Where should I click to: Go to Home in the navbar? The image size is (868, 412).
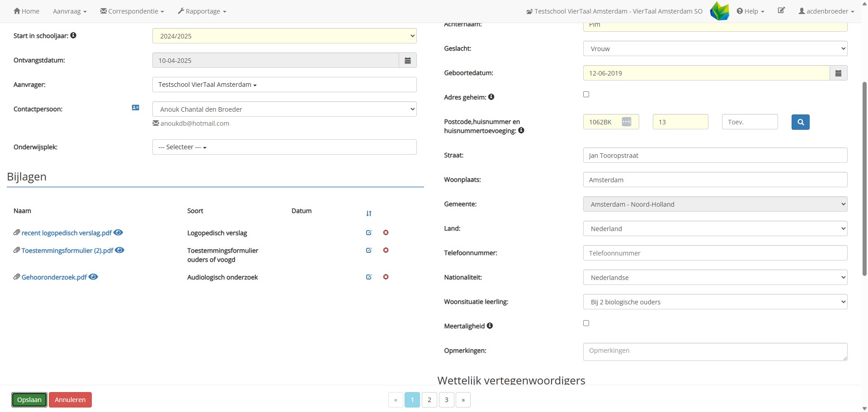[27, 11]
